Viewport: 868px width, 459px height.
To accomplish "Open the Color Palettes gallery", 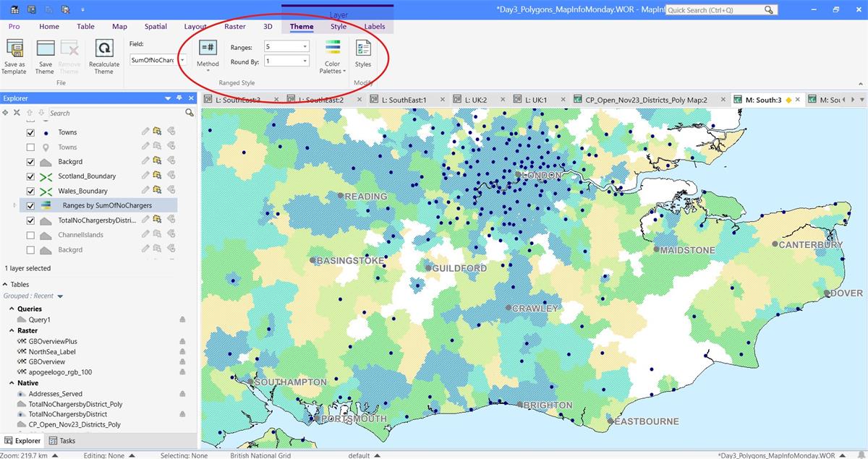I will 332,56.
